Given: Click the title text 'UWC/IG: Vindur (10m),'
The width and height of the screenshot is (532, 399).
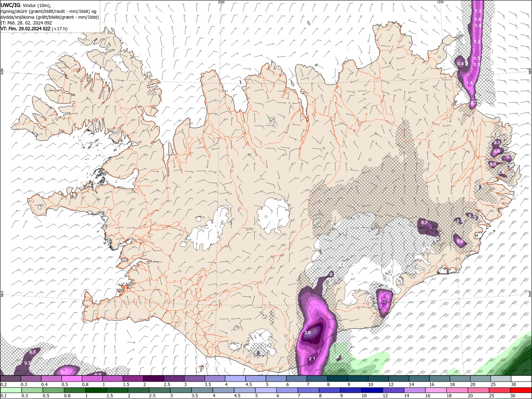Looking at the screenshot, I should click(26, 5).
